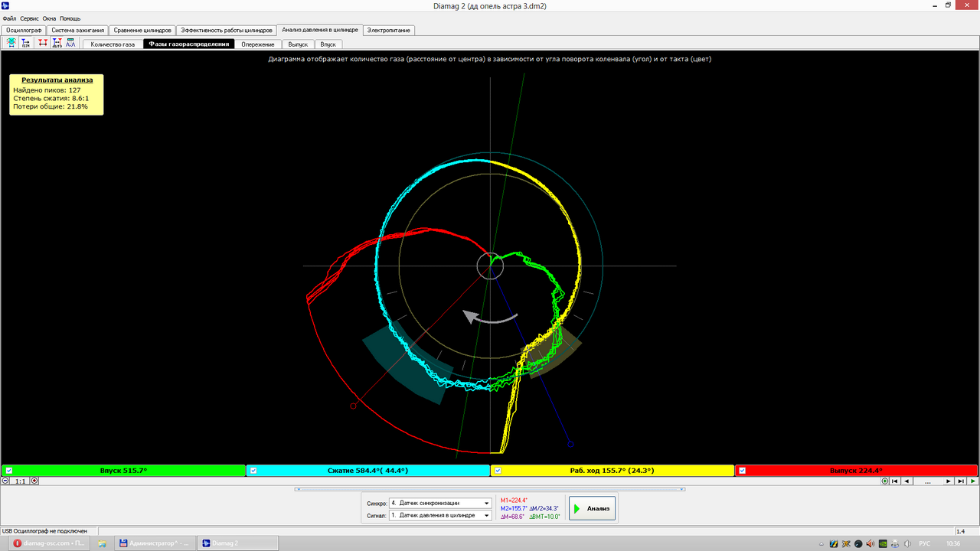Toggle the Раб. ход stroke checkbox
This screenshot has width=980, height=551.
pos(498,471)
